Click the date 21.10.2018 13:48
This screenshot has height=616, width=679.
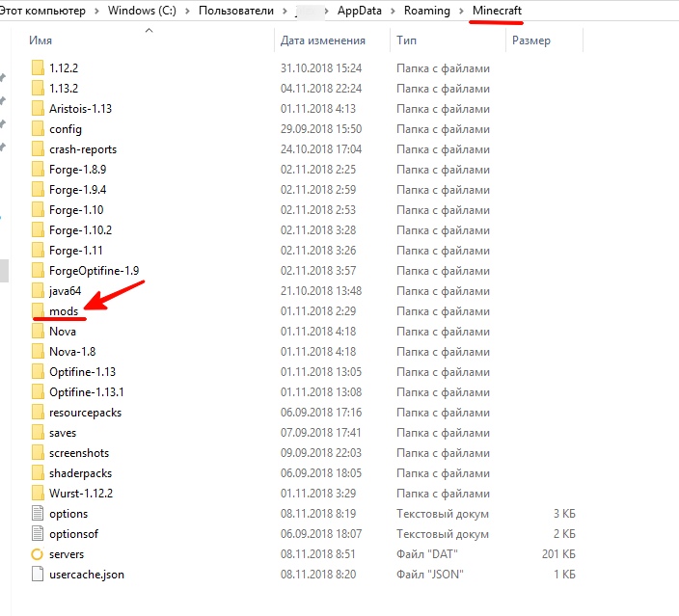tap(321, 291)
